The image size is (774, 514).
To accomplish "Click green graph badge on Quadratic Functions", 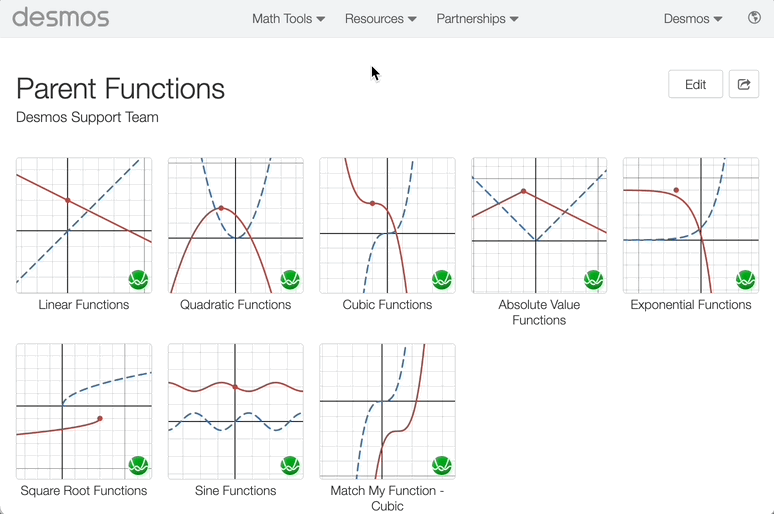I will (x=290, y=280).
